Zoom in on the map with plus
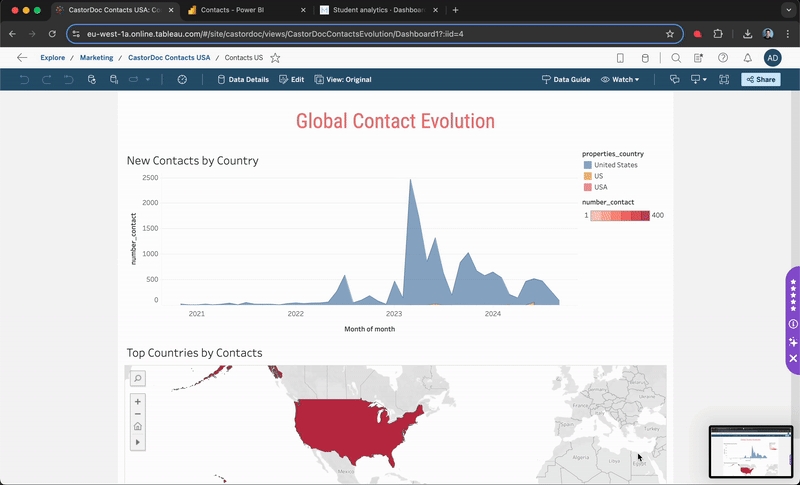 coord(138,401)
